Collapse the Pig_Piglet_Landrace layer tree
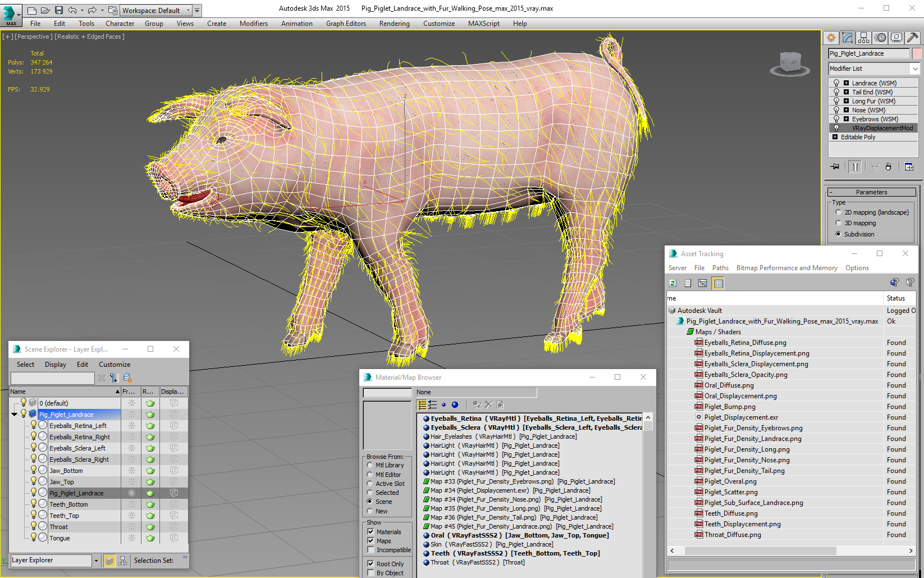 click(14, 415)
